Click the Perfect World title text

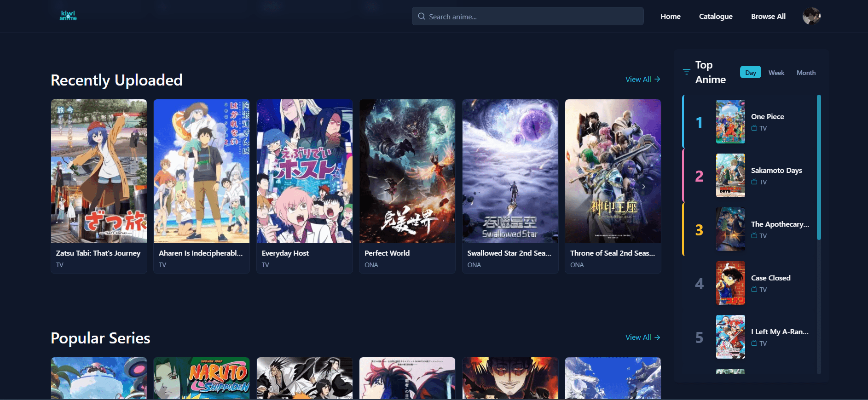tap(387, 253)
